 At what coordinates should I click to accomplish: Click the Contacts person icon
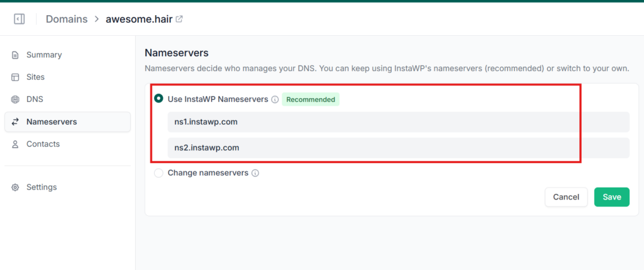(x=15, y=144)
